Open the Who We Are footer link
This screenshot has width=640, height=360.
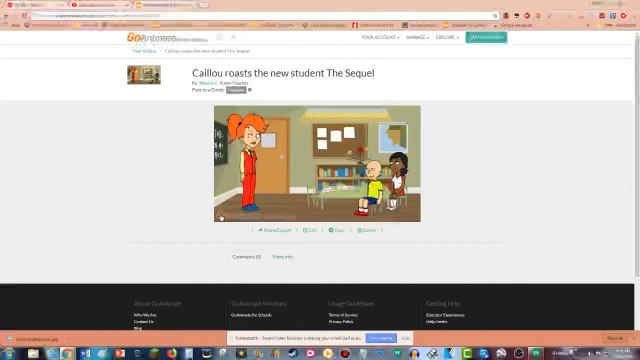pyautogui.click(x=145, y=315)
